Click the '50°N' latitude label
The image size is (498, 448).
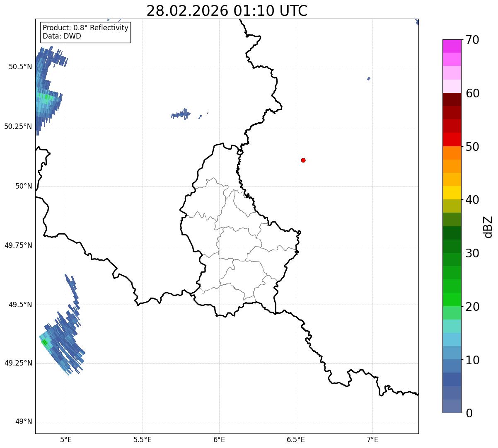point(24,186)
